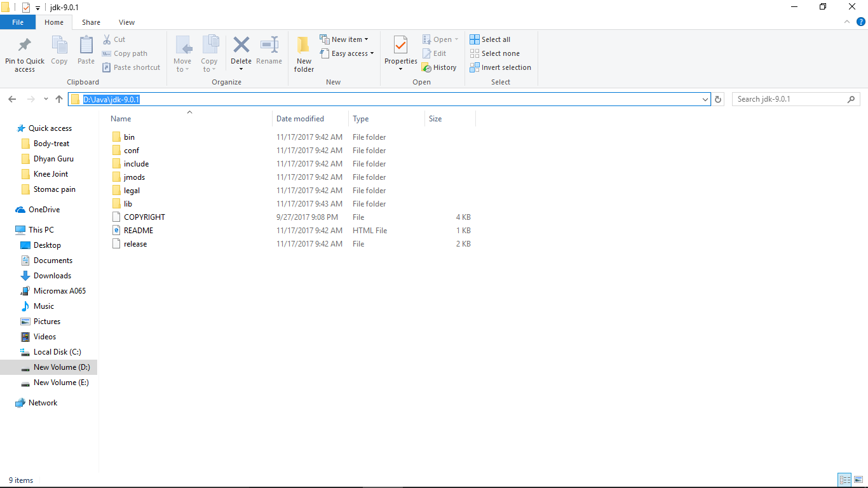868x488 pixels.
Task: Pin current folder to Quick access
Action: point(24,53)
